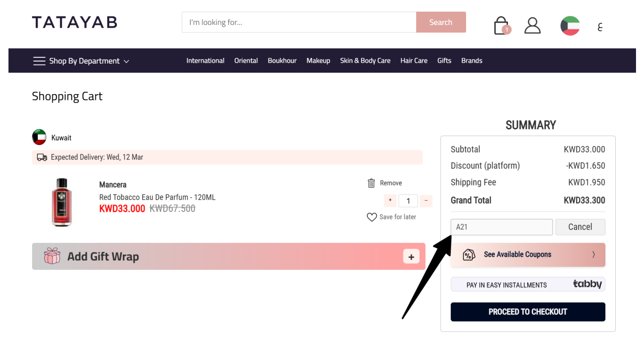Click the TATAYAB logo
The width and height of the screenshot is (644, 339).
(x=74, y=22)
